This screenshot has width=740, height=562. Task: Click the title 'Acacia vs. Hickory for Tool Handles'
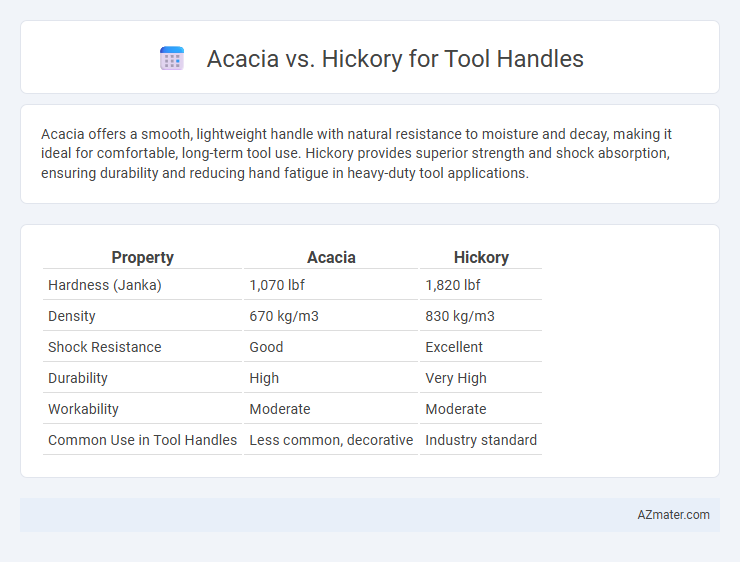tap(395, 59)
